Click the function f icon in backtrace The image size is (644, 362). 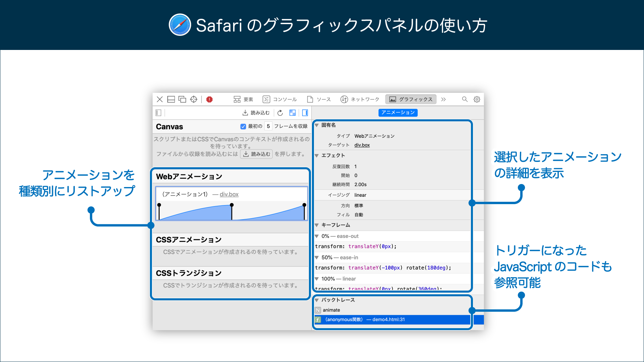(318, 319)
